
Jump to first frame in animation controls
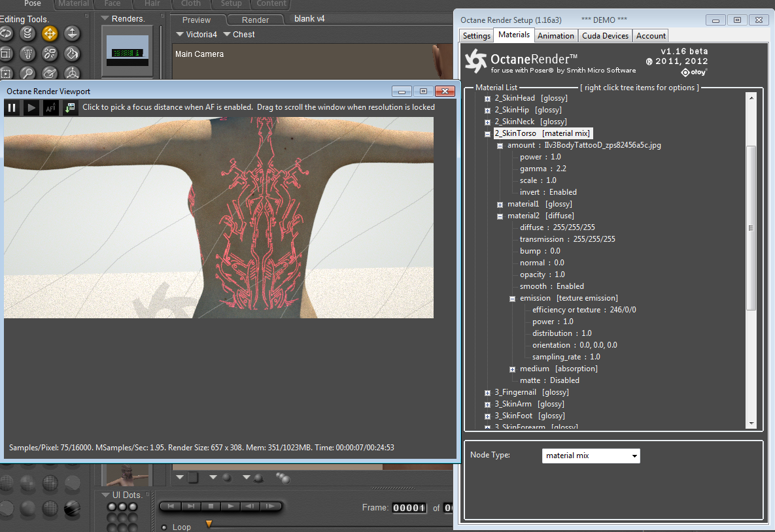(171, 506)
